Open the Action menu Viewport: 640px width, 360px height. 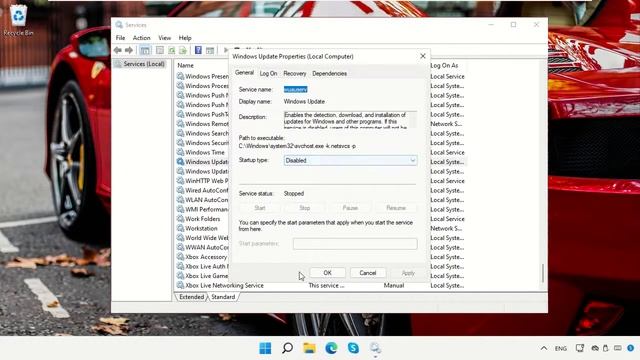142,38
